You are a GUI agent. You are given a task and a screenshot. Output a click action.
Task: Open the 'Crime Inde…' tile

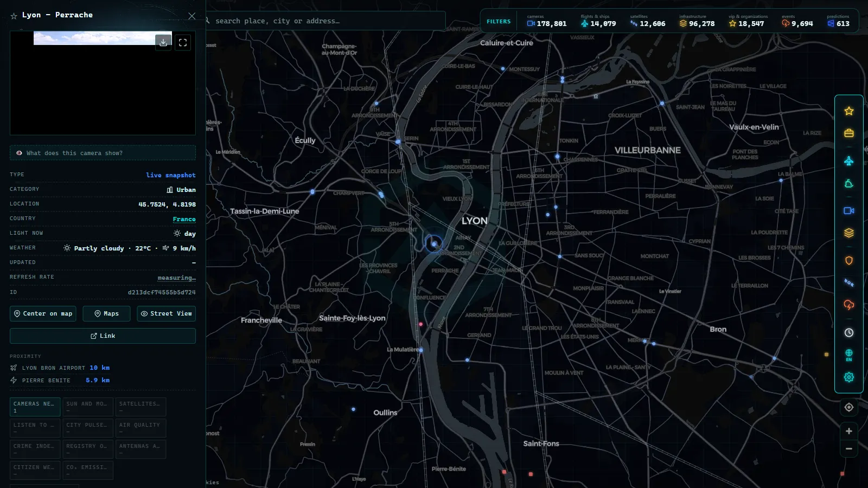35,449
